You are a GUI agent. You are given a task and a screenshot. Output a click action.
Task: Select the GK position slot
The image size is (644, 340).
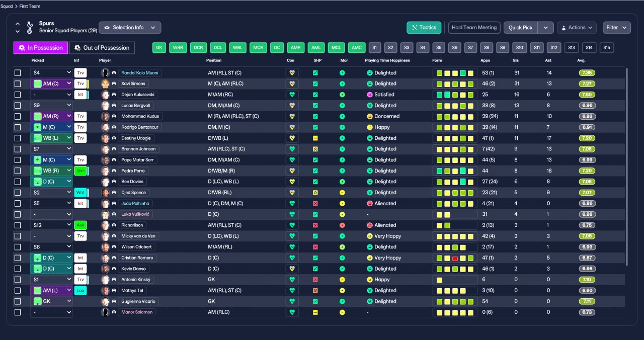point(159,48)
